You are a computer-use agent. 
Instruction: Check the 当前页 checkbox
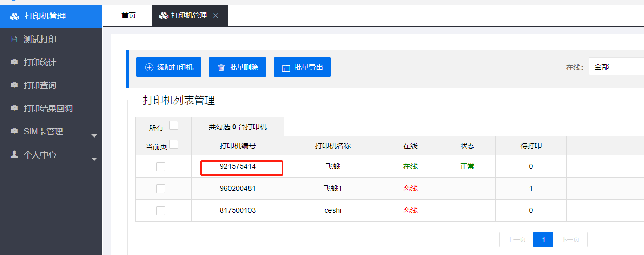174,144
